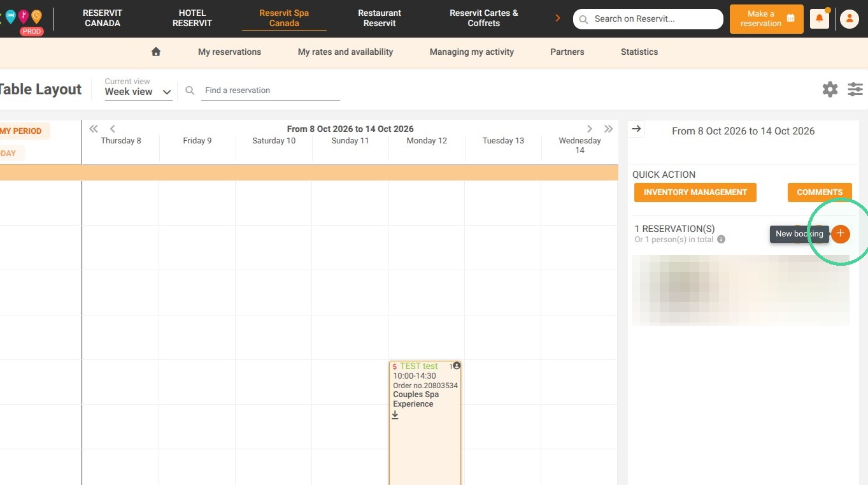The width and height of the screenshot is (868, 485).
Task: Show more establishments with the orange chevron
Action: [558, 18]
